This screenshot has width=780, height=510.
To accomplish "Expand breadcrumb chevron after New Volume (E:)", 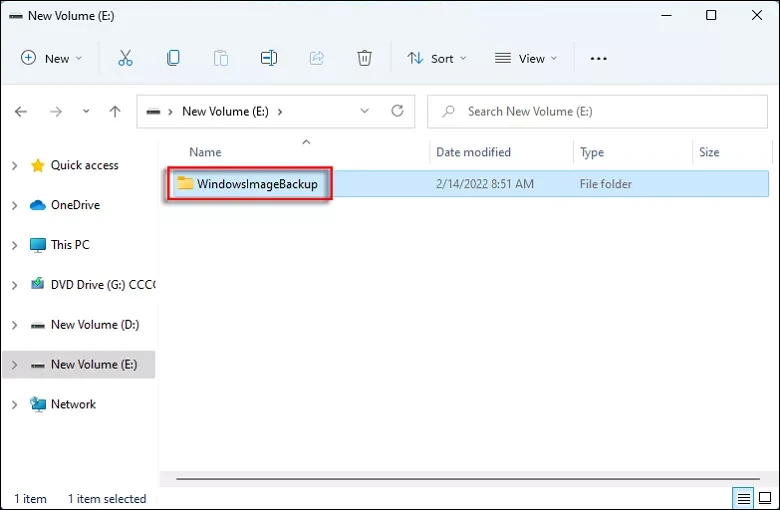I will click(280, 111).
